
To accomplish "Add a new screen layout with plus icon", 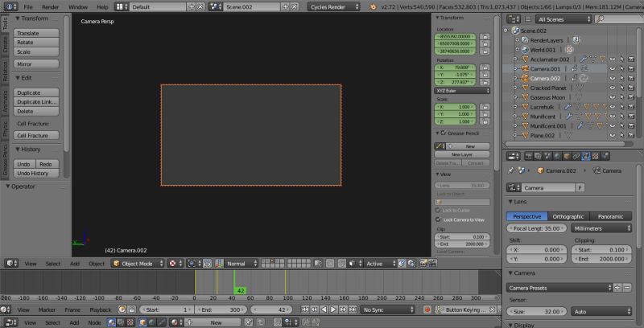I will tap(192, 7).
